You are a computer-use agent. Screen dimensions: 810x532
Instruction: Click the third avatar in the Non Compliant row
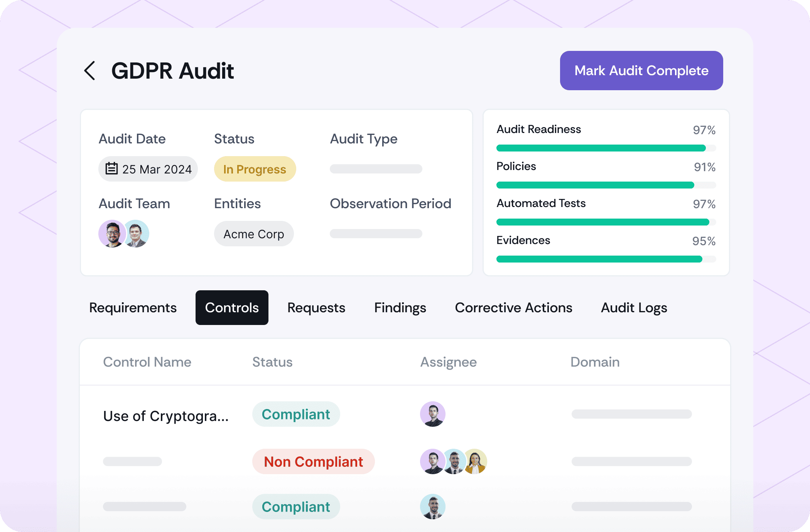tap(476, 461)
